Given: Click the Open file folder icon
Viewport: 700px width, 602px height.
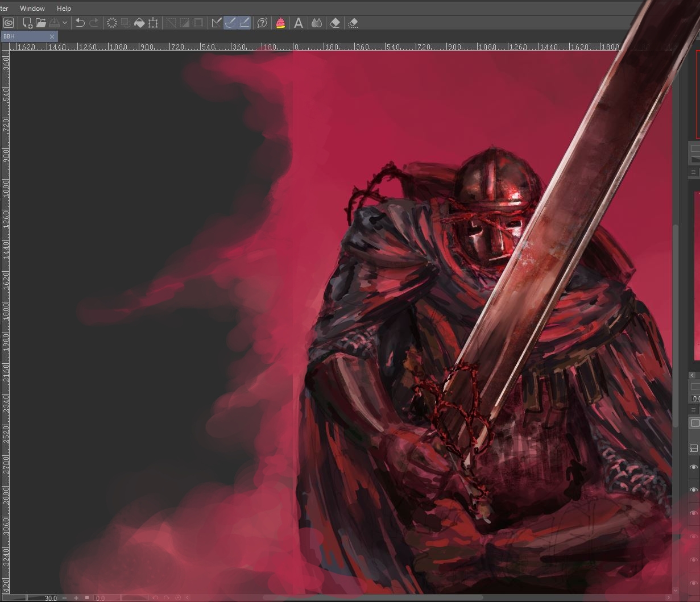Looking at the screenshot, I should pos(40,23).
